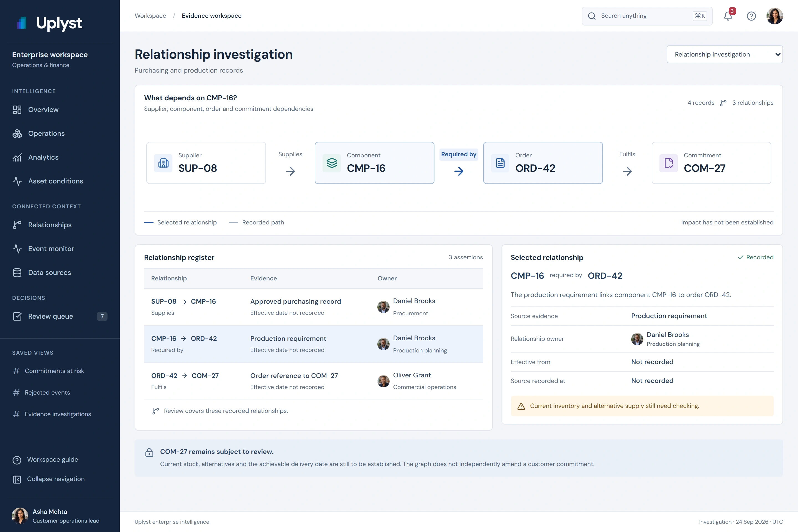Select the Supplier SUP-08 card
Screen dimensions: 798x532
pos(206,163)
